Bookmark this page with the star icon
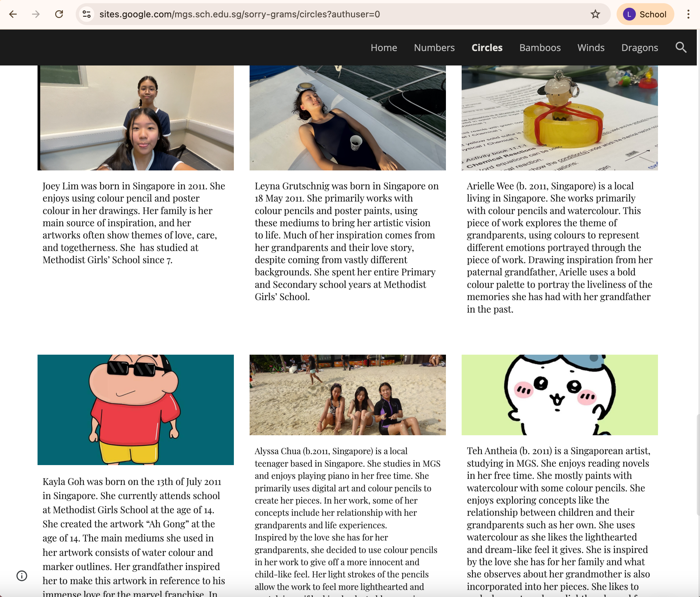The width and height of the screenshot is (700, 597). pos(595,14)
